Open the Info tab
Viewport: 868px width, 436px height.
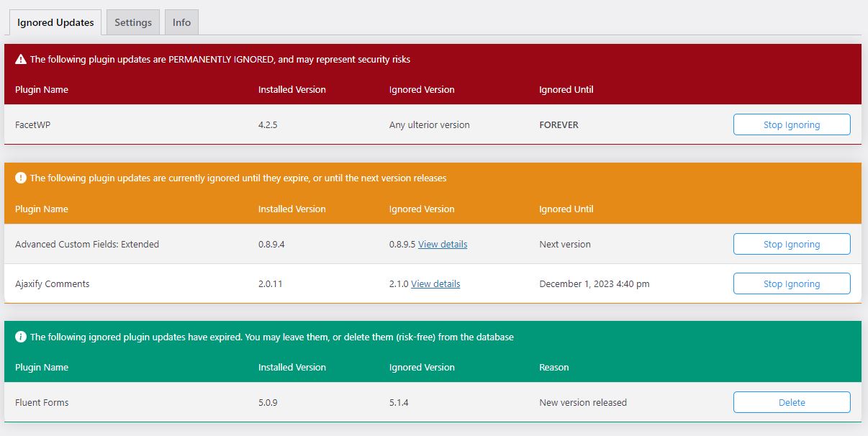pyautogui.click(x=181, y=22)
